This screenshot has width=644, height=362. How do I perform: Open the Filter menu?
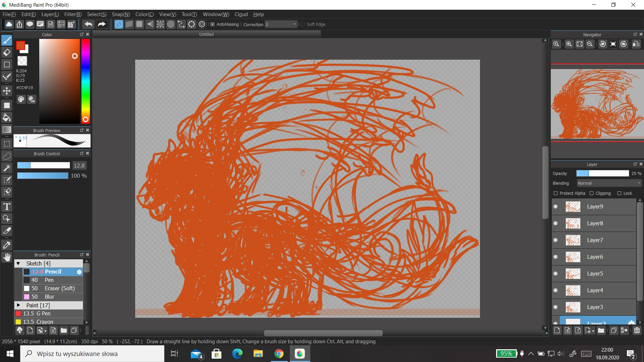click(72, 14)
